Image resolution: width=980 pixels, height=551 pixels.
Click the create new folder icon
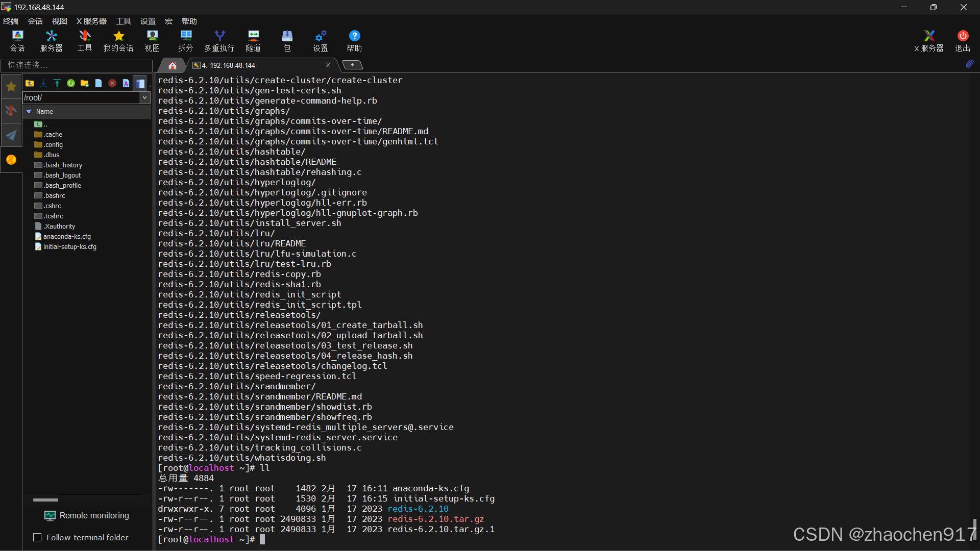coord(85,83)
